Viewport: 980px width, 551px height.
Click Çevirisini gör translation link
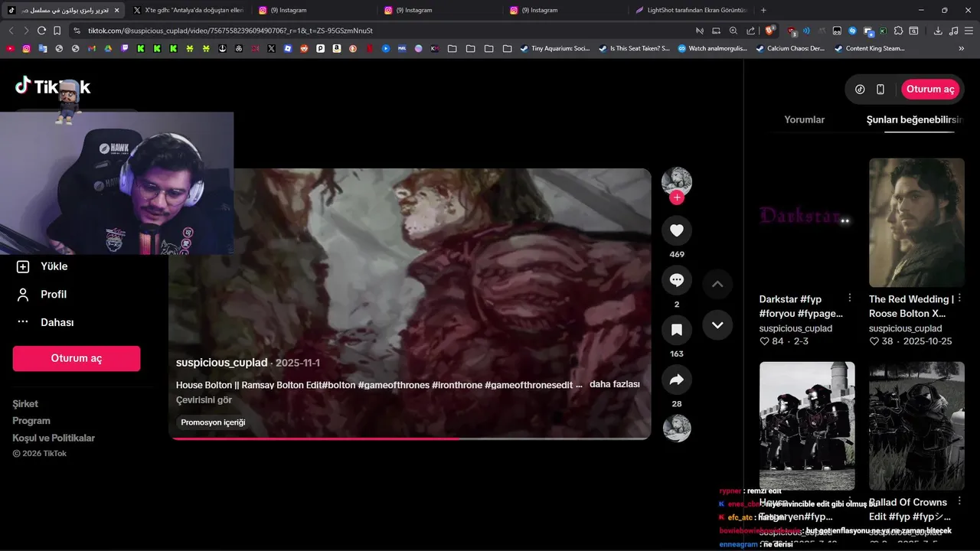pos(204,399)
